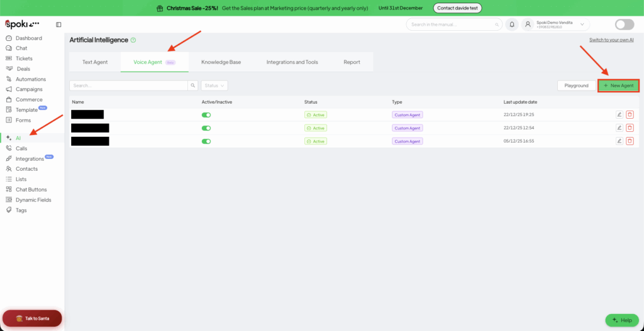Open the Status filter dropdown
The height and width of the screenshot is (331, 644).
[x=214, y=85]
